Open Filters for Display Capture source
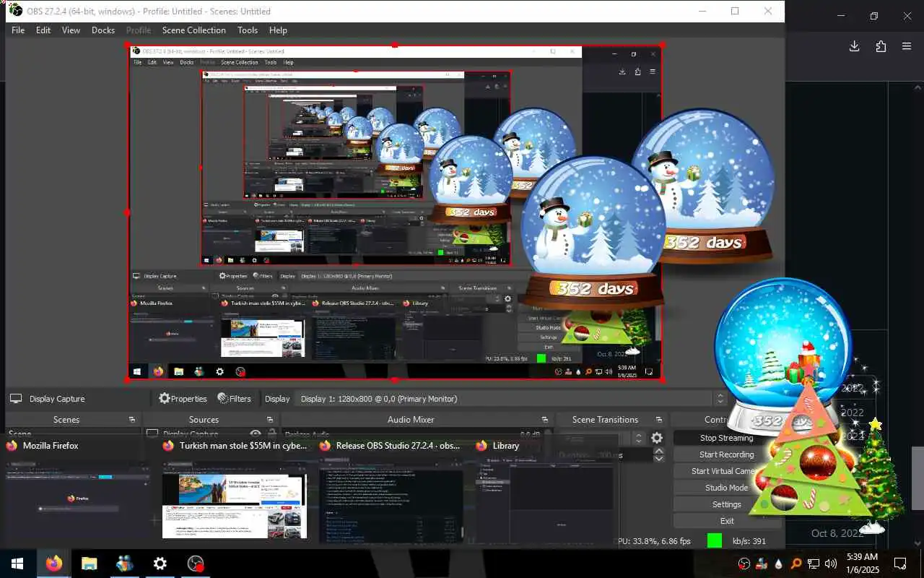 (234, 398)
